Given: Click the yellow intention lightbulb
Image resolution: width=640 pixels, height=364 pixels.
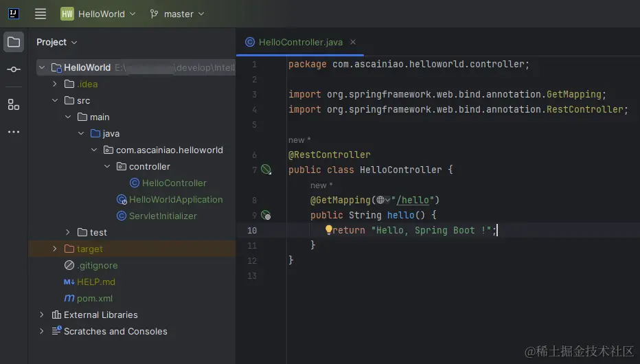Looking at the screenshot, I should click(x=328, y=230).
